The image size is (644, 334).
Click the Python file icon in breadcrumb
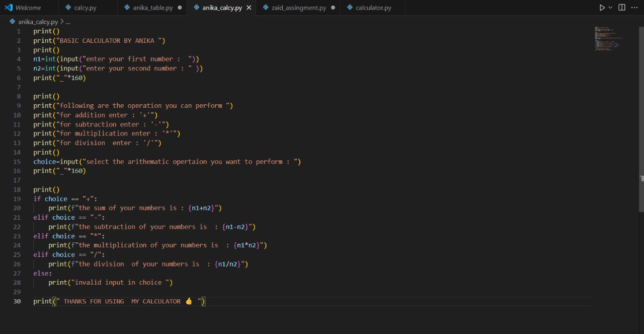tap(13, 22)
